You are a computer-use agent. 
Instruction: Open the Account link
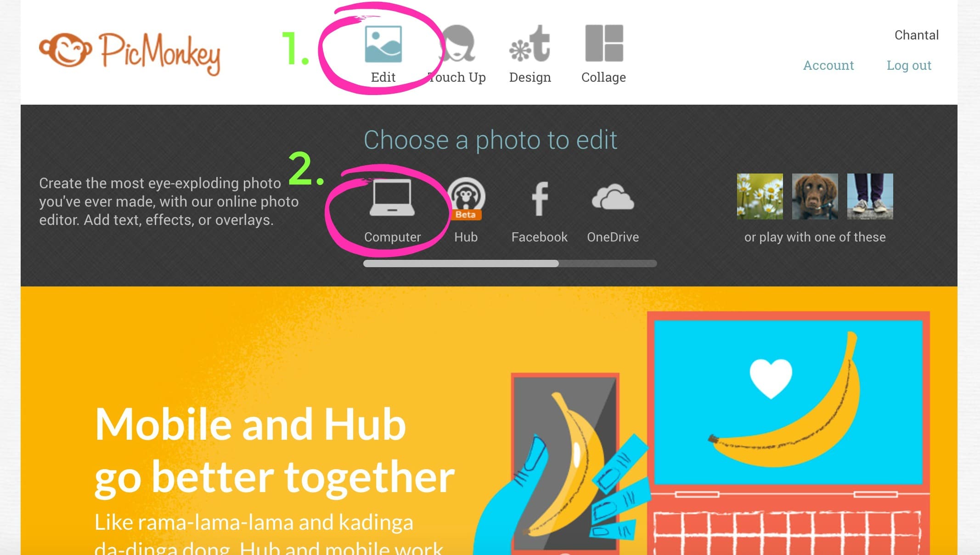828,65
